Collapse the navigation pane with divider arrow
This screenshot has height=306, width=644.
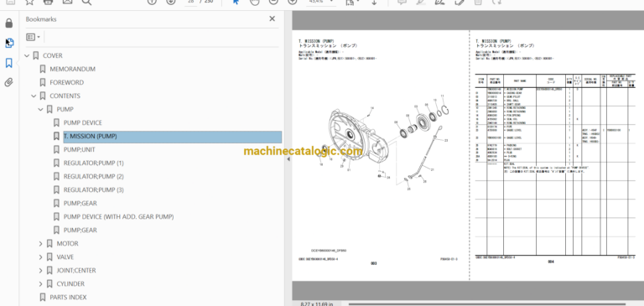click(x=288, y=159)
